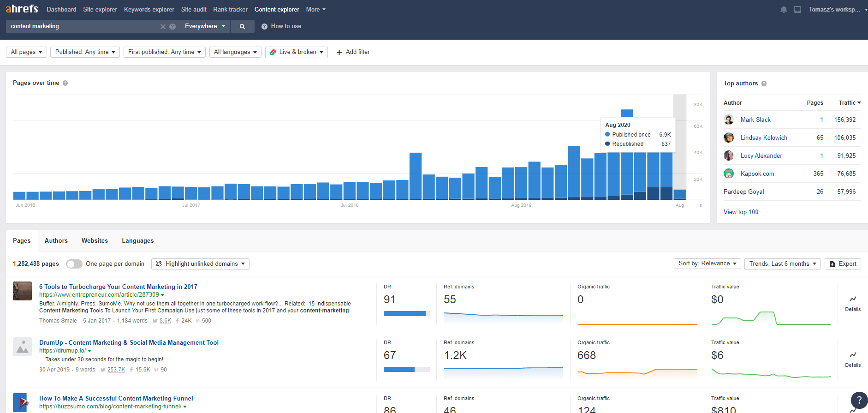
Task: Open Published: Any time dropdown
Action: point(85,52)
